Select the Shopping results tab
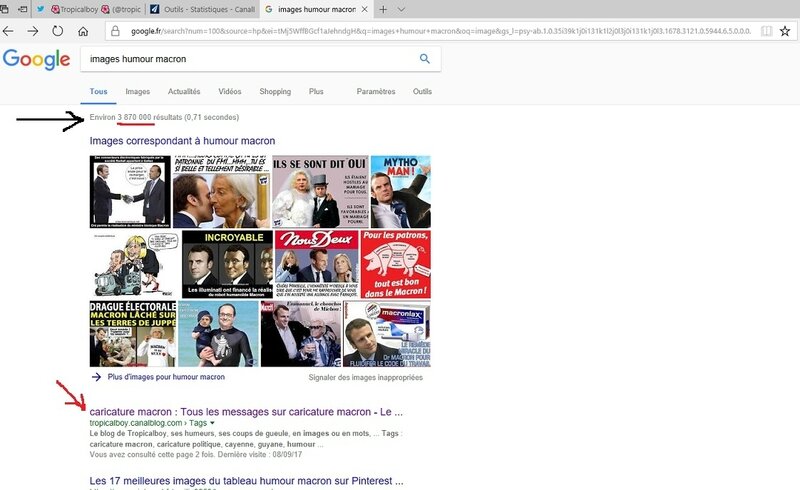Viewport: 800px width, 490px height. point(275,91)
